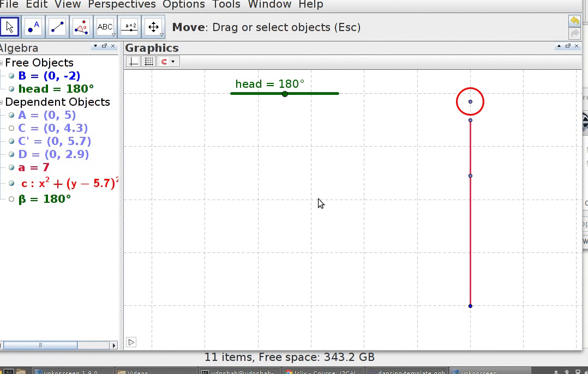Collapse the Free Objects tree node
This screenshot has height=374, width=588.
point(2,63)
